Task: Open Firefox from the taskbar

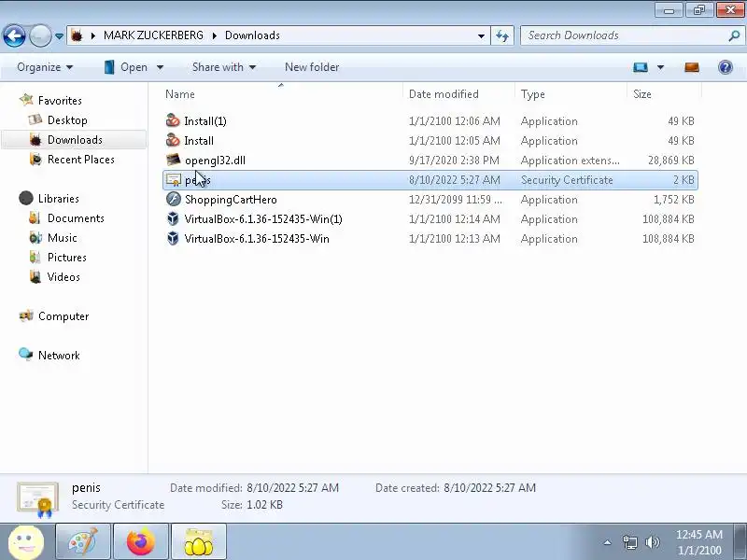Action: [x=141, y=542]
